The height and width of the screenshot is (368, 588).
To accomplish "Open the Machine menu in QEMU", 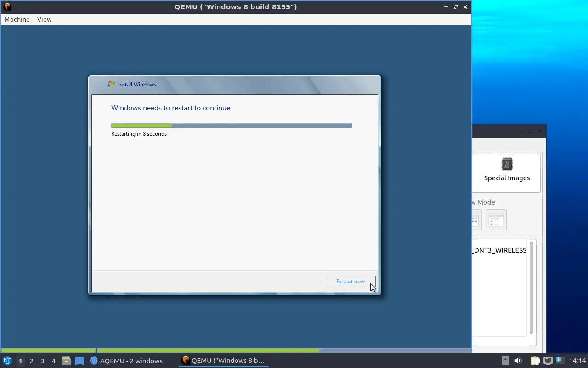I will coord(17,19).
